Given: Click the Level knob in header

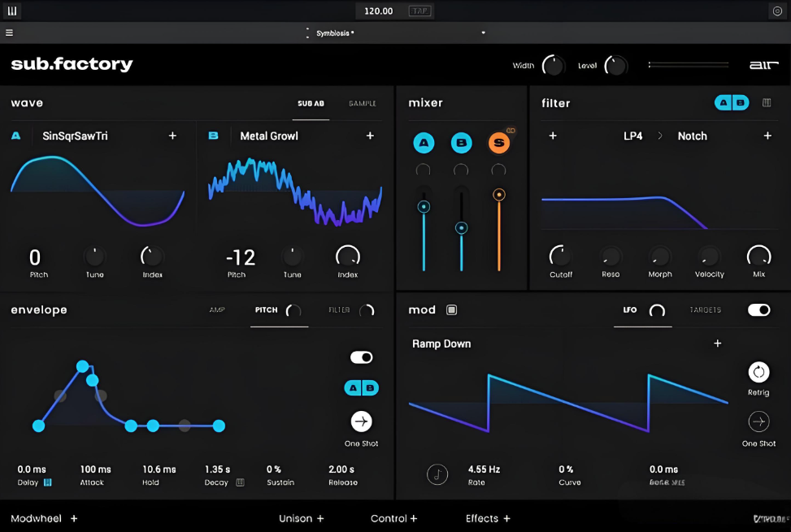Looking at the screenshot, I should (x=616, y=66).
